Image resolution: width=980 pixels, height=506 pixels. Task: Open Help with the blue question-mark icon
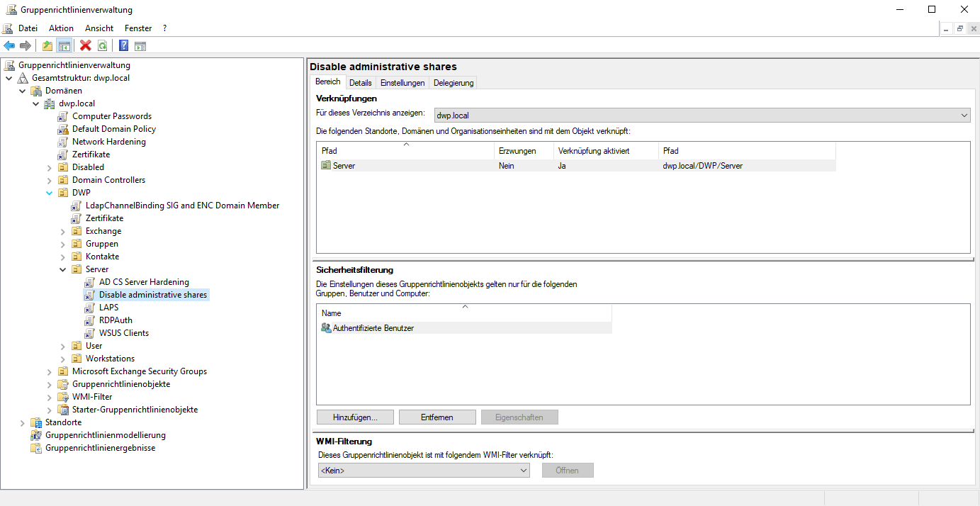click(x=124, y=46)
